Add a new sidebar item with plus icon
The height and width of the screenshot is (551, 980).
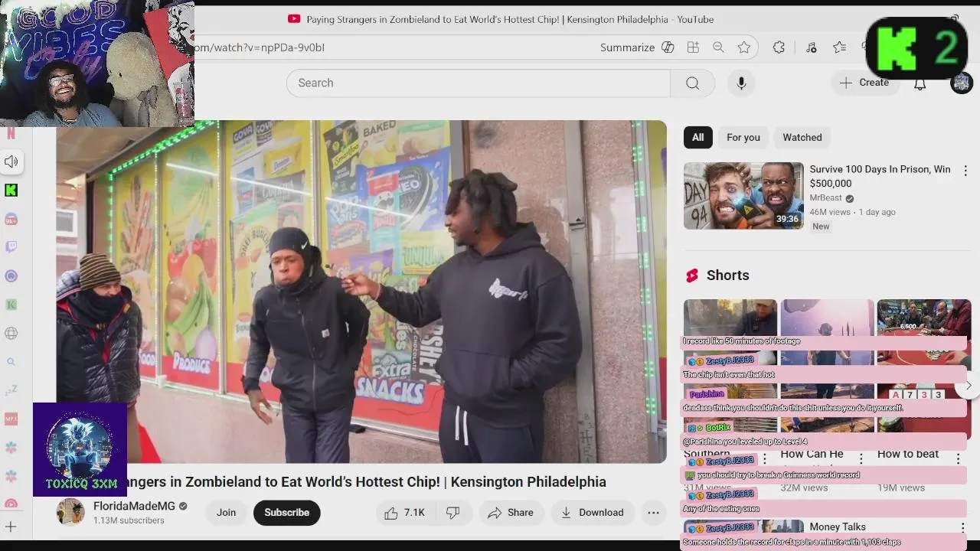pyautogui.click(x=11, y=527)
